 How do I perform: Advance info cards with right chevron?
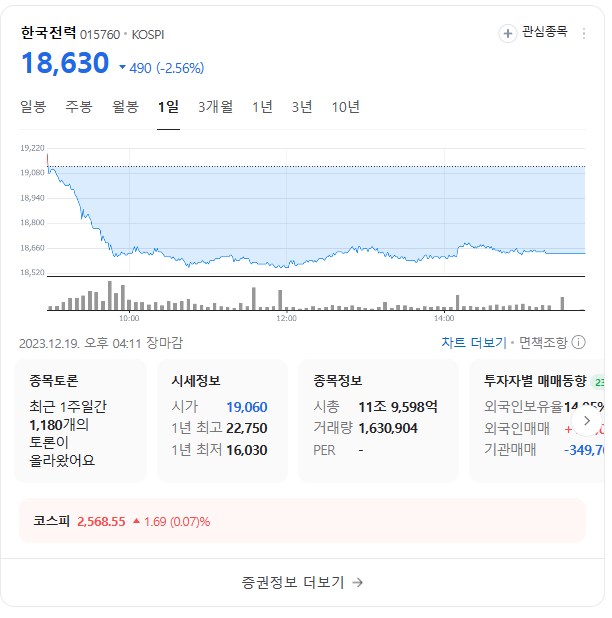(587, 421)
